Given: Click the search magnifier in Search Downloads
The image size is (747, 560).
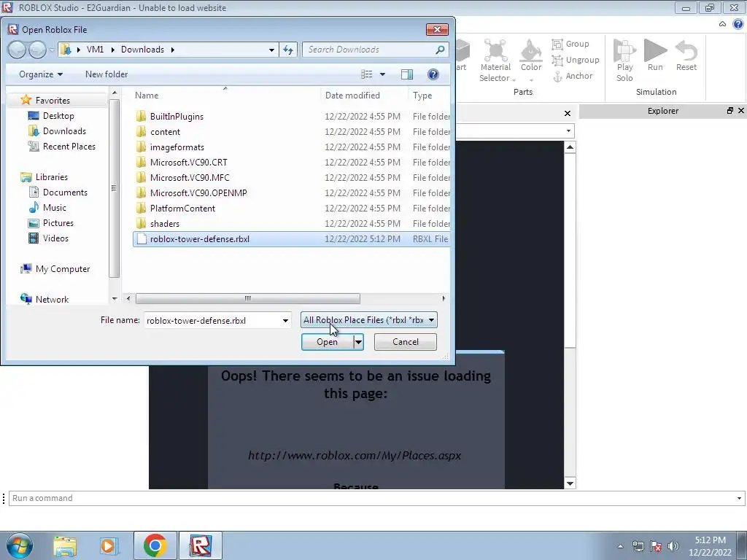Looking at the screenshot, I should [x=440, y=50].
